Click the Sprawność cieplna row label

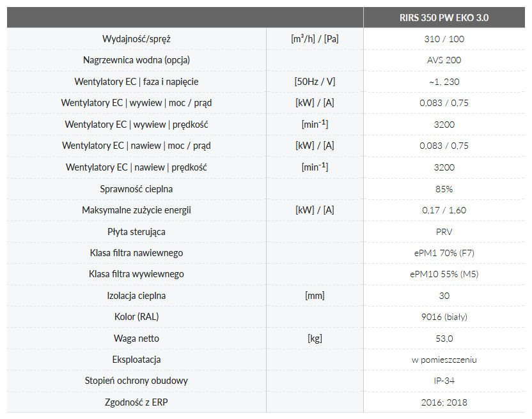tap(136, 189)
